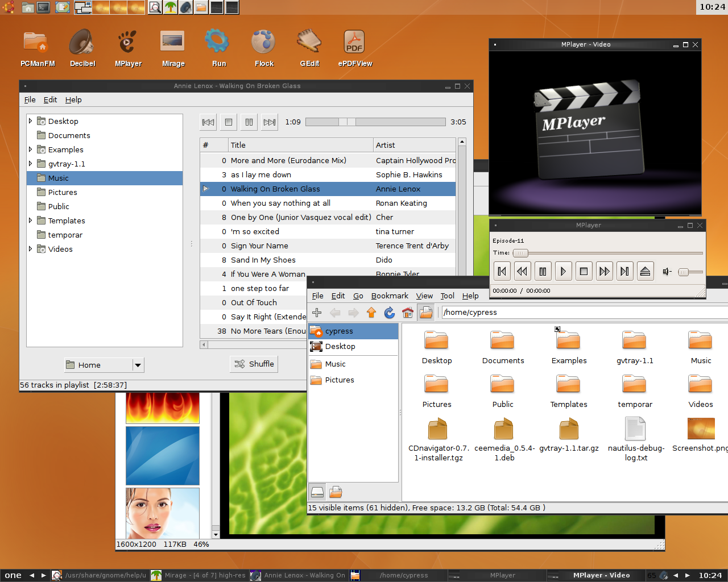Rewind in the MPlayer control window
This screenshot has width=728, height=582.
point(522,272)
